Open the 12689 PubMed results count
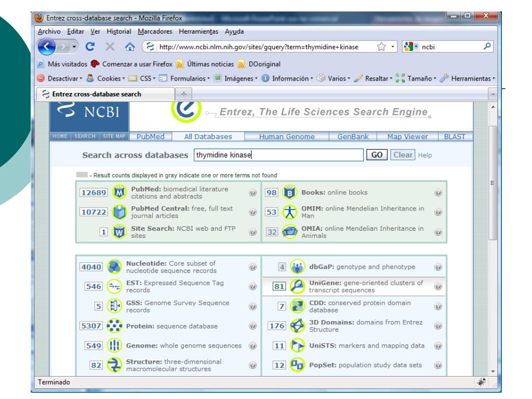532x399 pixels. [94, 193]
